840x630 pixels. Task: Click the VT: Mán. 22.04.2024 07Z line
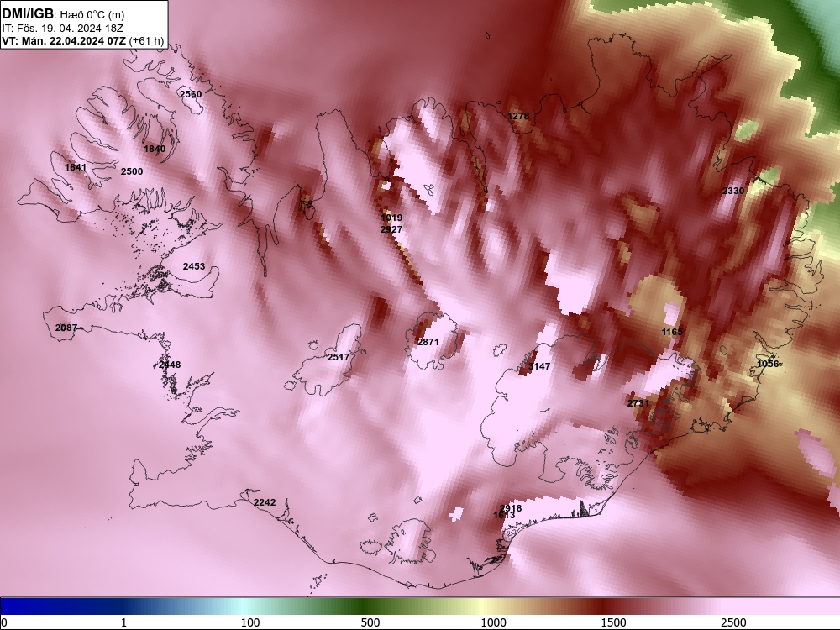82,40
